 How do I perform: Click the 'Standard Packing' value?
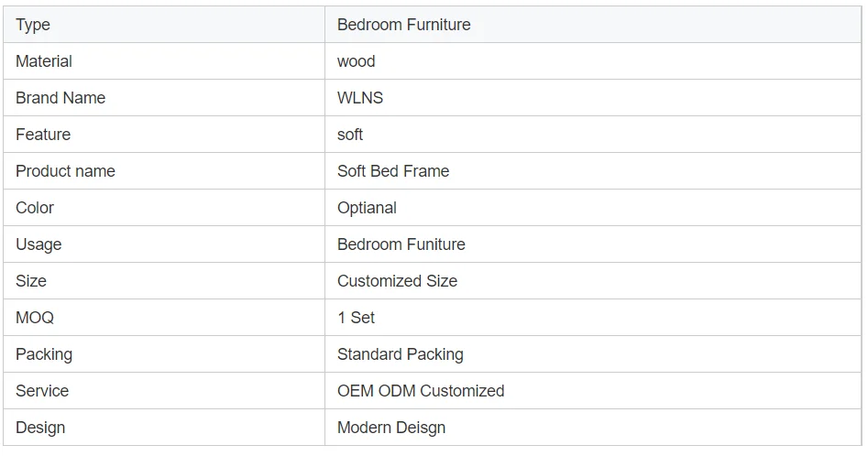(x=400, y=354)
